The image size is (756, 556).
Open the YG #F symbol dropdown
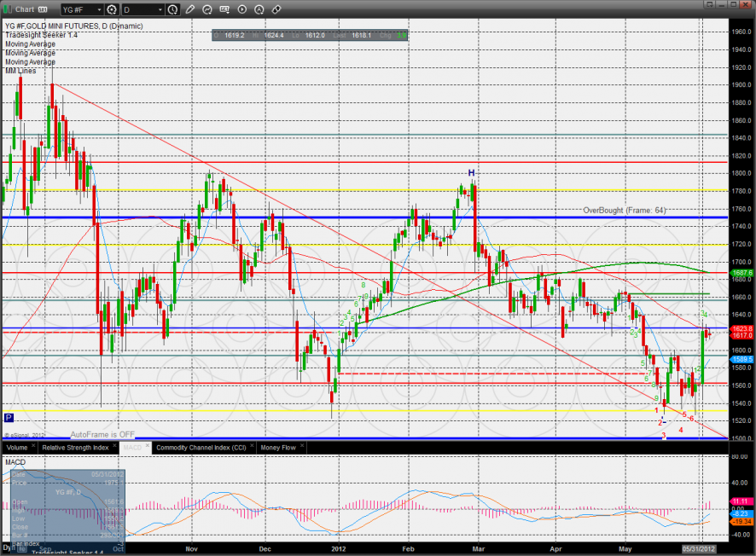(80, 9)
